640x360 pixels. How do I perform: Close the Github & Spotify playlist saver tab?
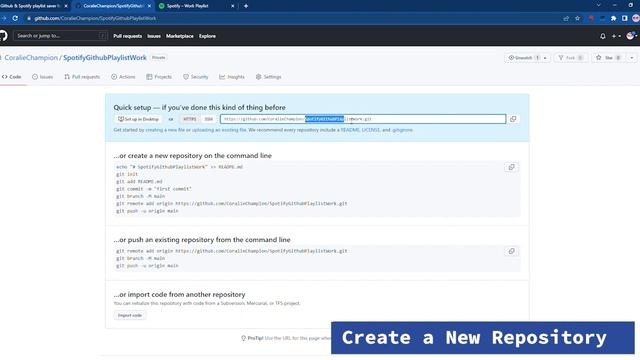(x=66, y=6)
